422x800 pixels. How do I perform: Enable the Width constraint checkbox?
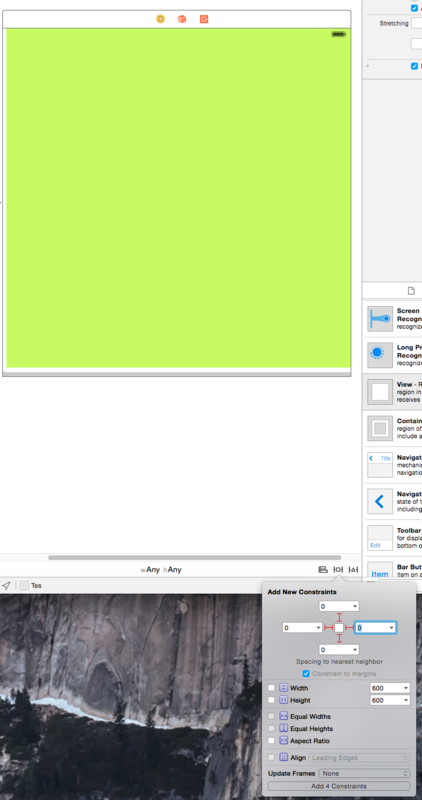pyautogui.click(x=271, y=688)
